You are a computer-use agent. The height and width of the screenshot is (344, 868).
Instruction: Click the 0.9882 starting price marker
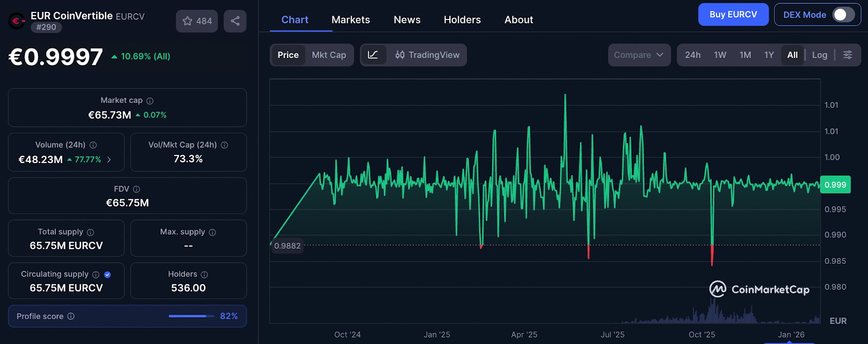pos(287,245)
